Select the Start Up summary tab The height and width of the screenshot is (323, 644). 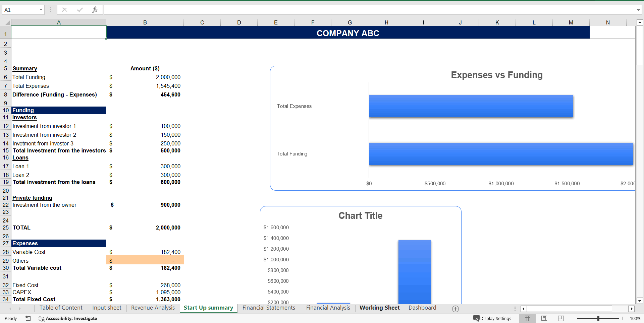click(x=208, y=308)
